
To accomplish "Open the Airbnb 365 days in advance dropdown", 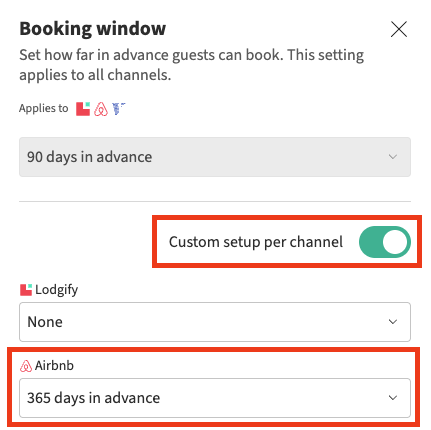I will (x=215, y=398).
